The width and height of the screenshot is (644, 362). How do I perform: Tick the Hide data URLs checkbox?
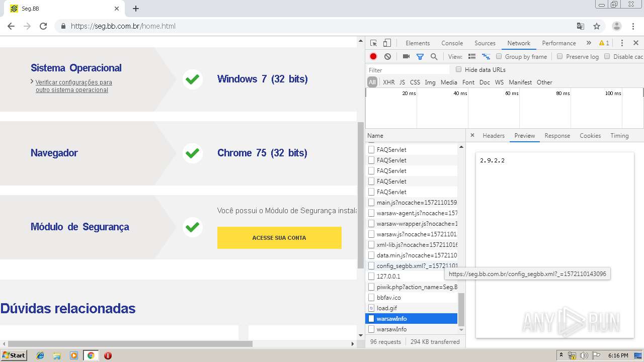pos(458,69)
